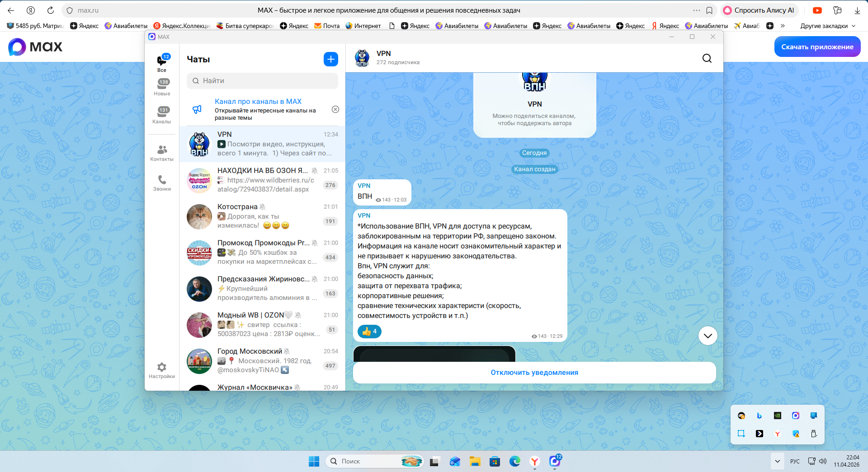Open the 'Яндекс.Коллекци' bookmark

click(x=181, y=26)
